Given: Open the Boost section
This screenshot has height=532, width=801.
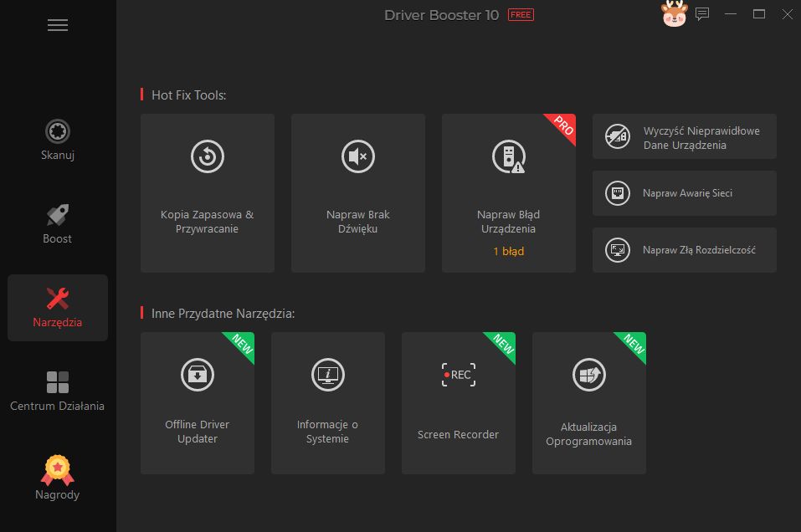Looking at the screenshot, I should pyautogui.click(x=57, y=224).
